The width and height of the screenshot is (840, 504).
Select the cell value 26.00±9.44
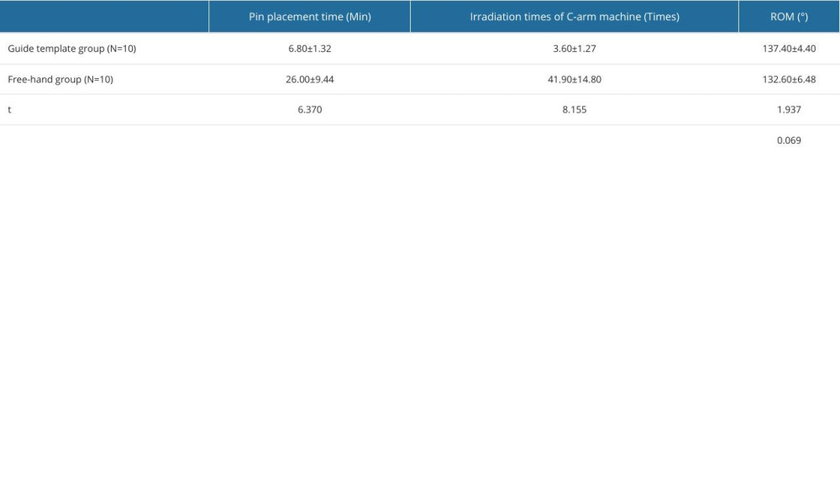click(x=310, y=79)
